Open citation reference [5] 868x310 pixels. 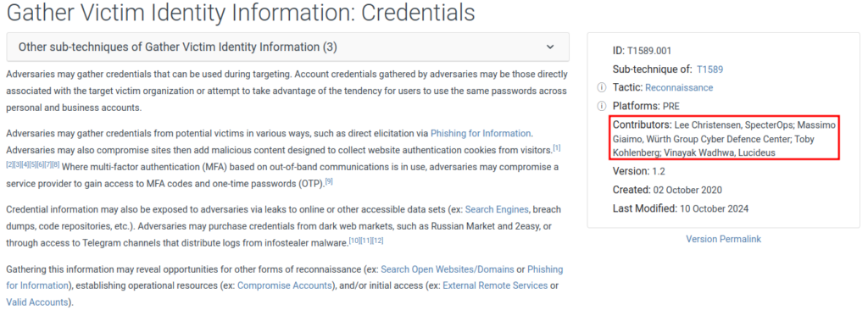[x=33, y=165]
